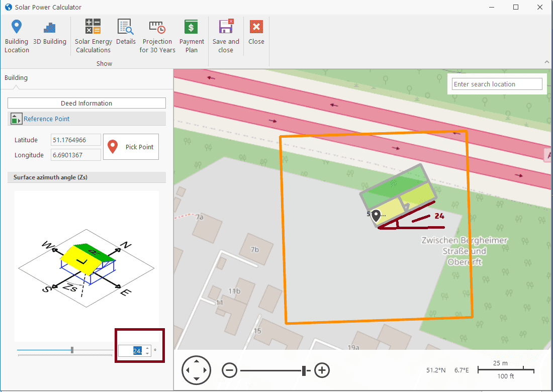Image resolution: width=553 pixels, height=392 pixels.
Task: Click the map pan navigation control
Action: 196,371
